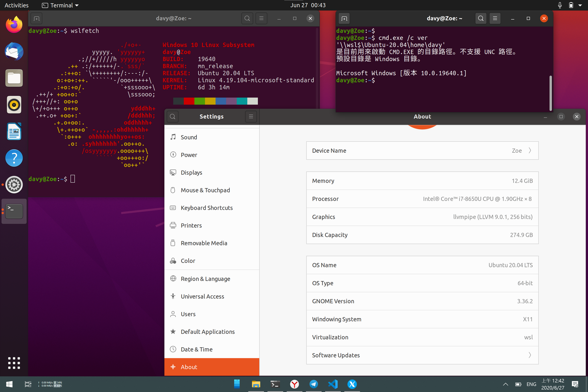Screen dimensions: 588x392
Task: Select the Displays icon in Settings sidebar
Action: click(x=173, y=172)
